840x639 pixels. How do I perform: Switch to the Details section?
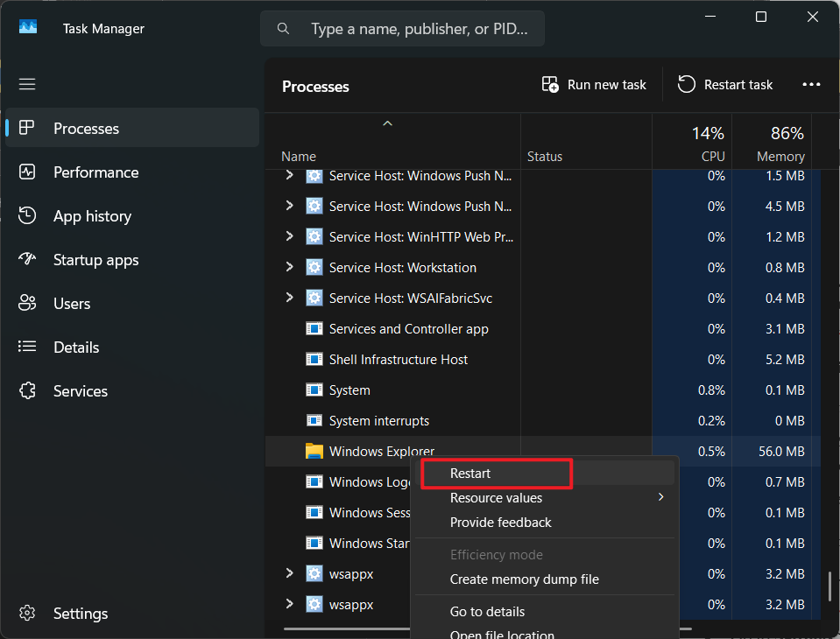pos(75,347)
